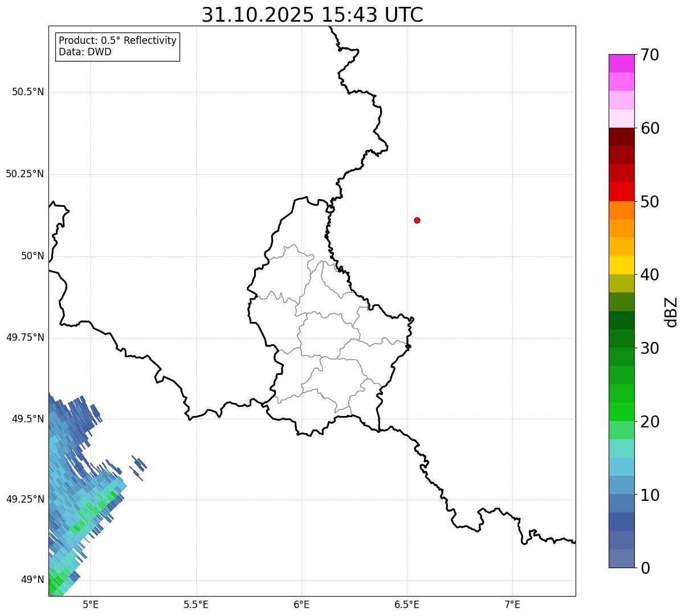Click the bright green colorbar swatch above 20
The height and width of the screenshot is (616, 685).
click(x=621, y=411)
